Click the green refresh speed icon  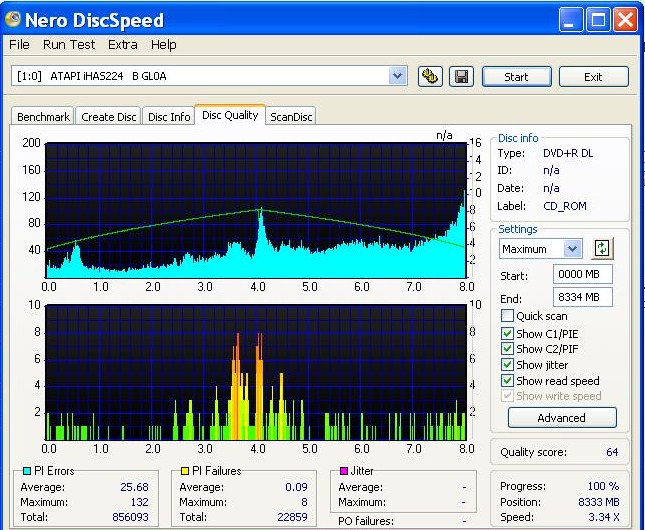click(x=602, y=249)
